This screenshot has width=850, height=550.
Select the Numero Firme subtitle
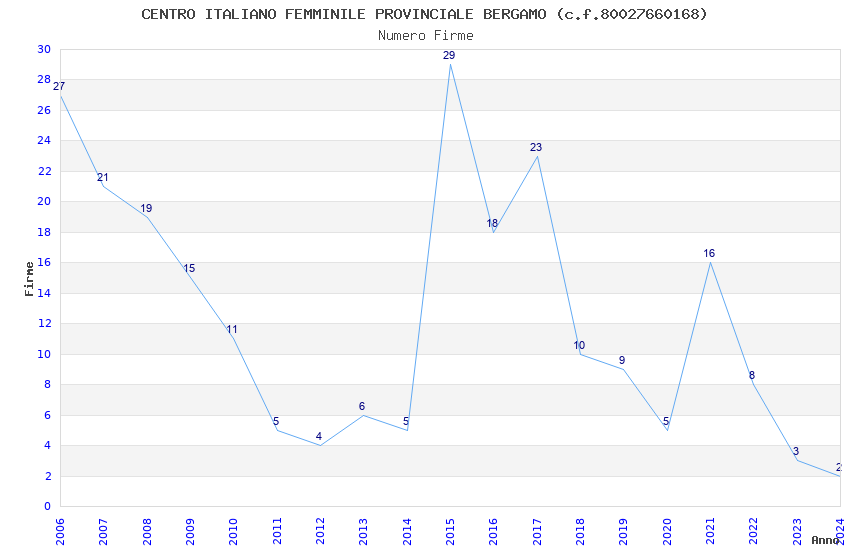[x=426, y=35]
